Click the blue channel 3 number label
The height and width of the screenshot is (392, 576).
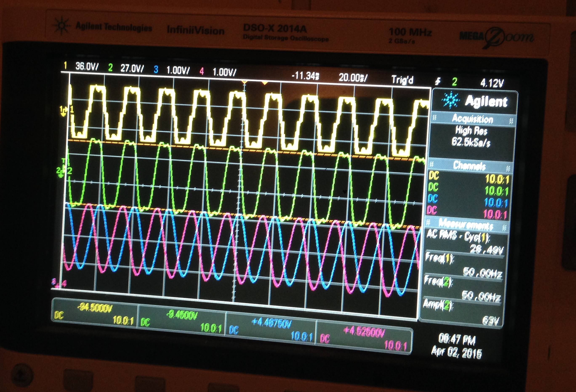pyautogui.click(x=156, y=69)
